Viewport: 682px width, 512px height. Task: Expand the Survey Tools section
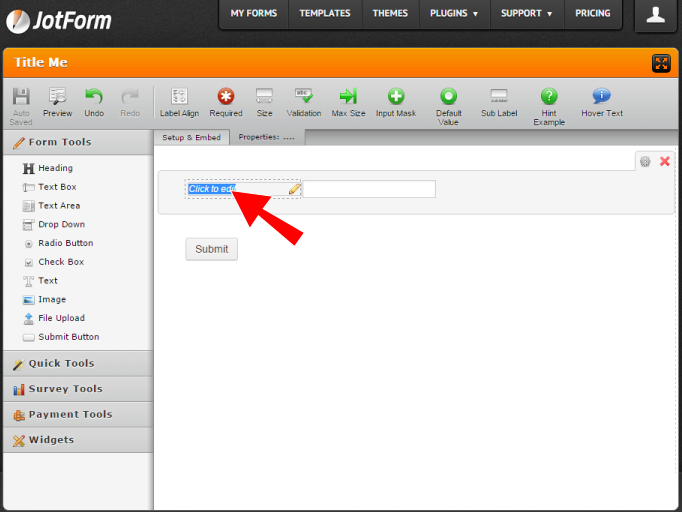click(78, 389)
